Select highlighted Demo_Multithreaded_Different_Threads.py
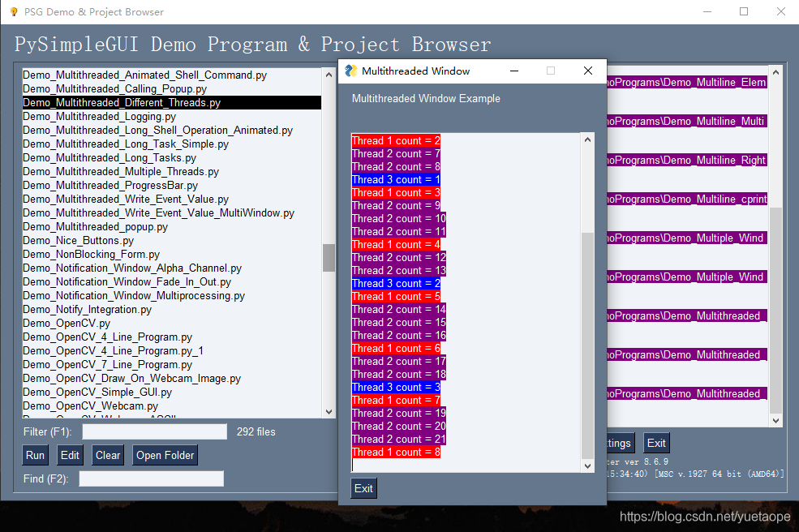Viewport: 799px width, 532px height. (172, 102)
